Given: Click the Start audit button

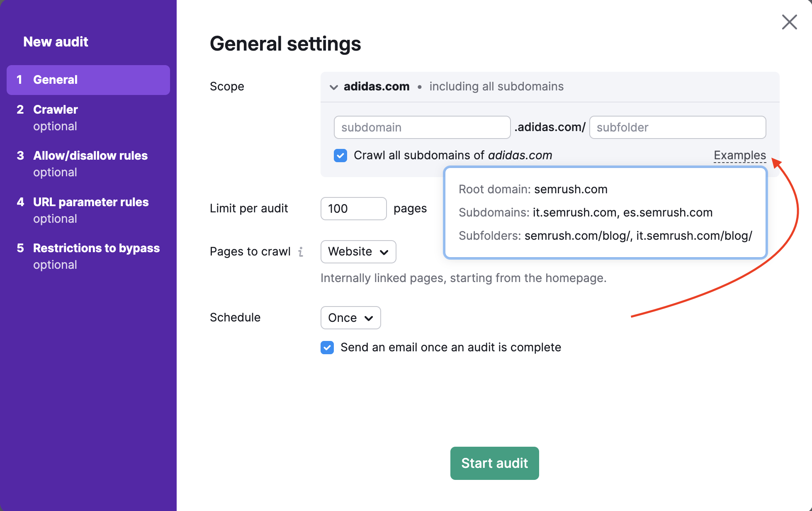Looking at the screenshot, I should 494,463.
